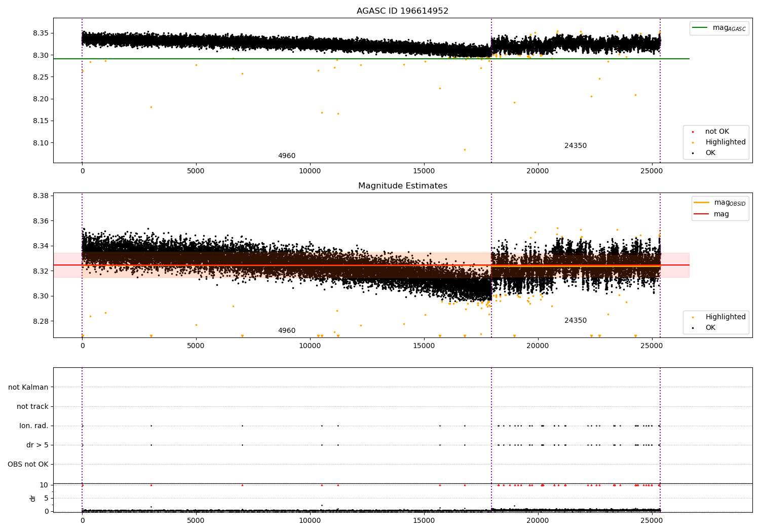The width and height of the screenshot is (760, 532).
Task: Select the 'Magnitude Estimates' plot title
Action: [402, 186]
